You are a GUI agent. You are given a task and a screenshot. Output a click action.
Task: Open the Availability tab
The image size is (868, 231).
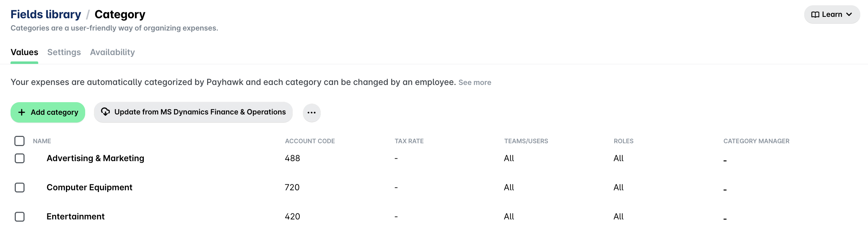coord(113,52)
